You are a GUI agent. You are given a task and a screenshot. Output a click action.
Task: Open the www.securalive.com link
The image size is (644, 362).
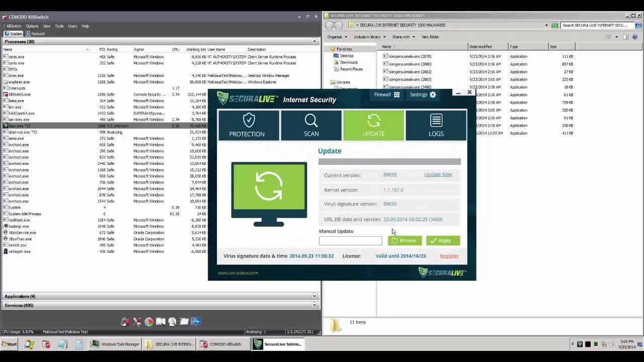(x=238, y=273)
